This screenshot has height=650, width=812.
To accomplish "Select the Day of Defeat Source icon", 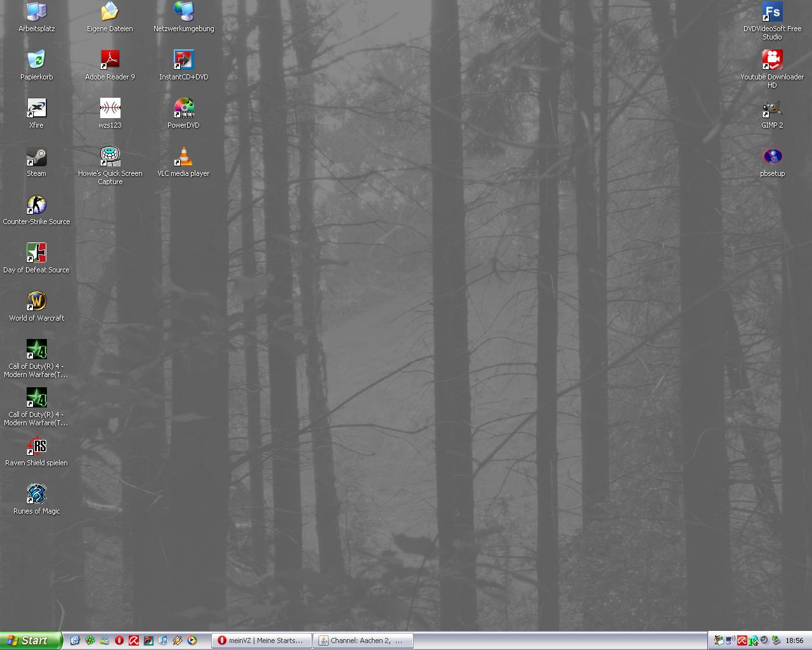I will pyautogui.click(x=36, y=258).
